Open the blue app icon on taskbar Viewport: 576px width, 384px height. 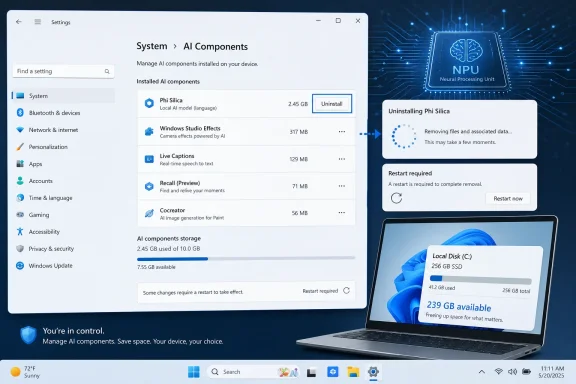click(332, 372)
